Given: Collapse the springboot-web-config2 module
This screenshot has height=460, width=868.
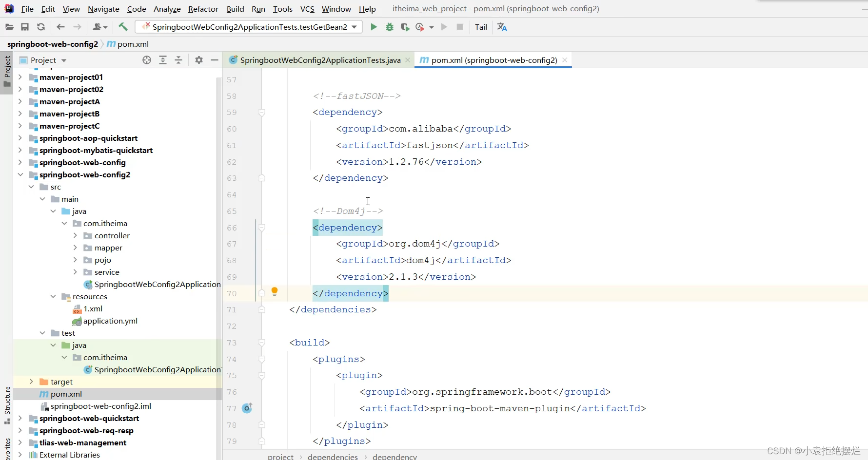Looking at the screenshot, I should [x=20, y=174].
